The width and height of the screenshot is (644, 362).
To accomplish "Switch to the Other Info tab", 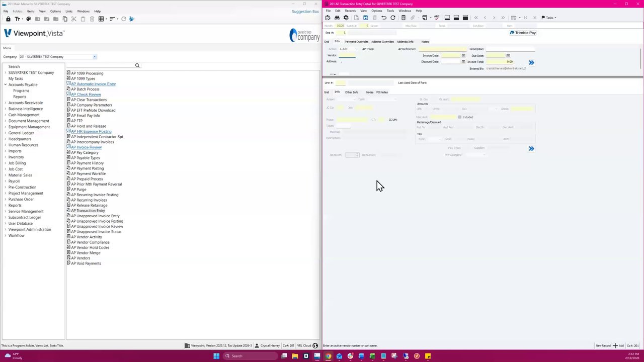I will coord(352,92).
